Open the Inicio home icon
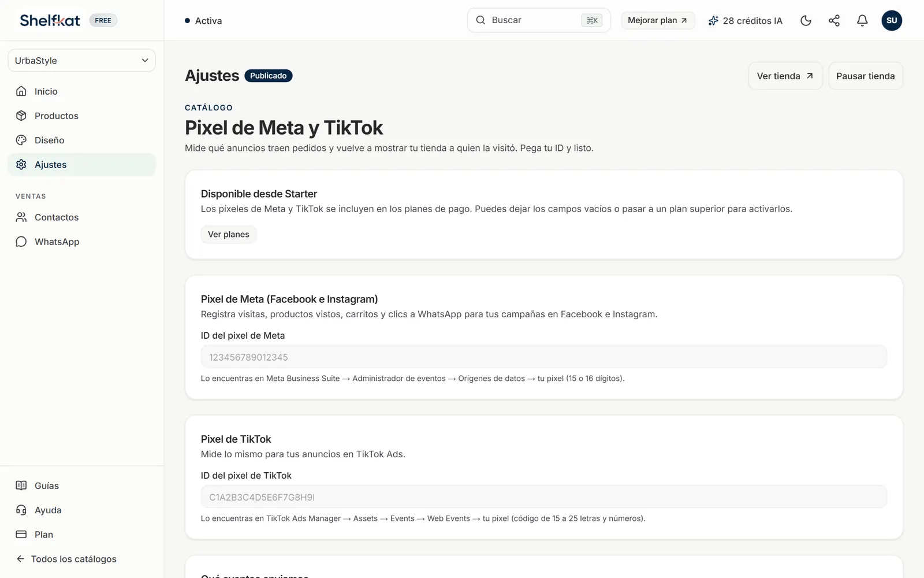 [x=21, y=91]
